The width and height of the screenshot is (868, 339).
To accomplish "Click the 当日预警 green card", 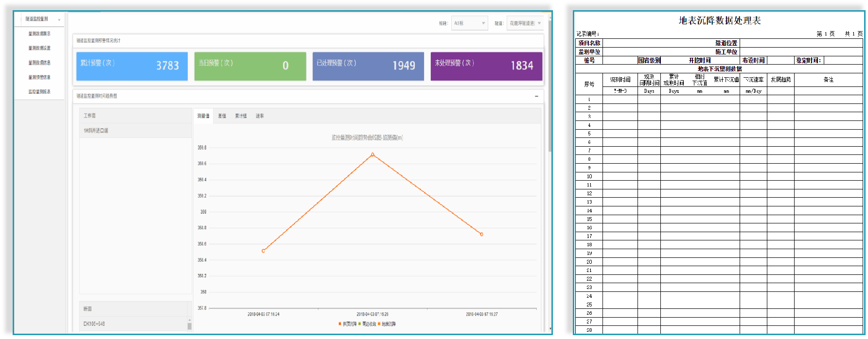I will [250, 66].
